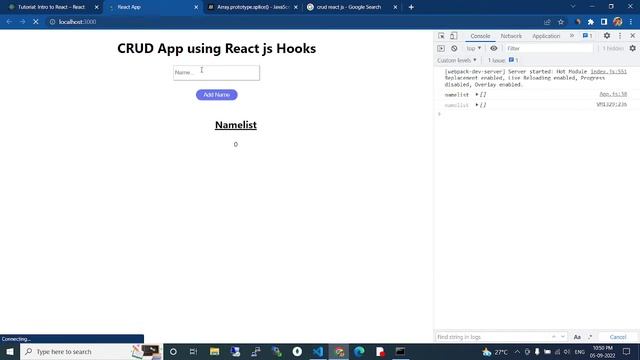Image resolution: width=640 pixels, height=360 pixels.
Task: Open the top JavaScript context dropdown
Action: click(473, 48)
